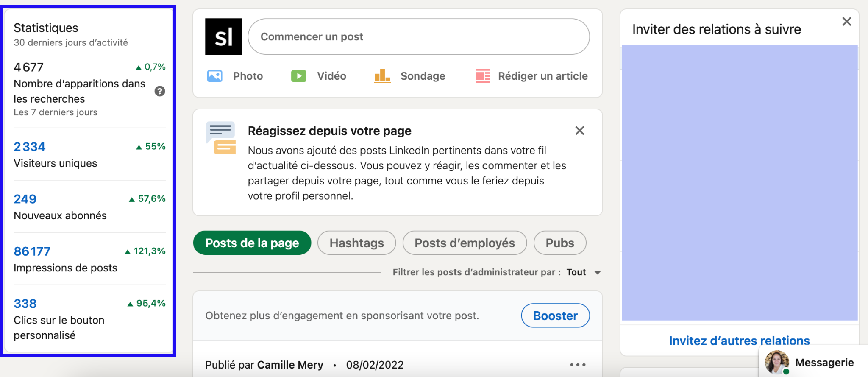Switch to the Hashtags tab

(357, 243)
